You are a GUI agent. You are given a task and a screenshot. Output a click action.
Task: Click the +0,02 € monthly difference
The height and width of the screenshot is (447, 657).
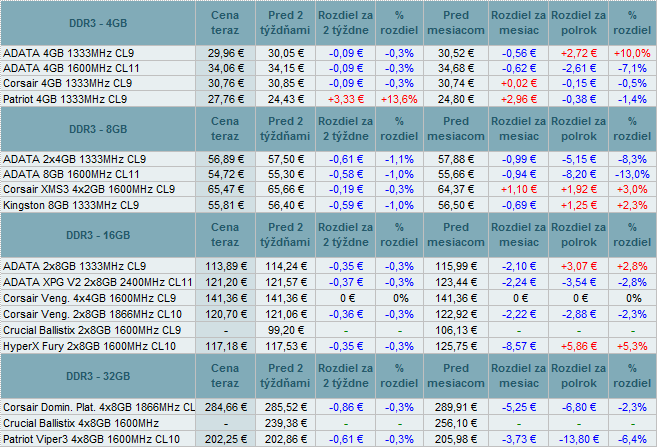coord(519,83)
